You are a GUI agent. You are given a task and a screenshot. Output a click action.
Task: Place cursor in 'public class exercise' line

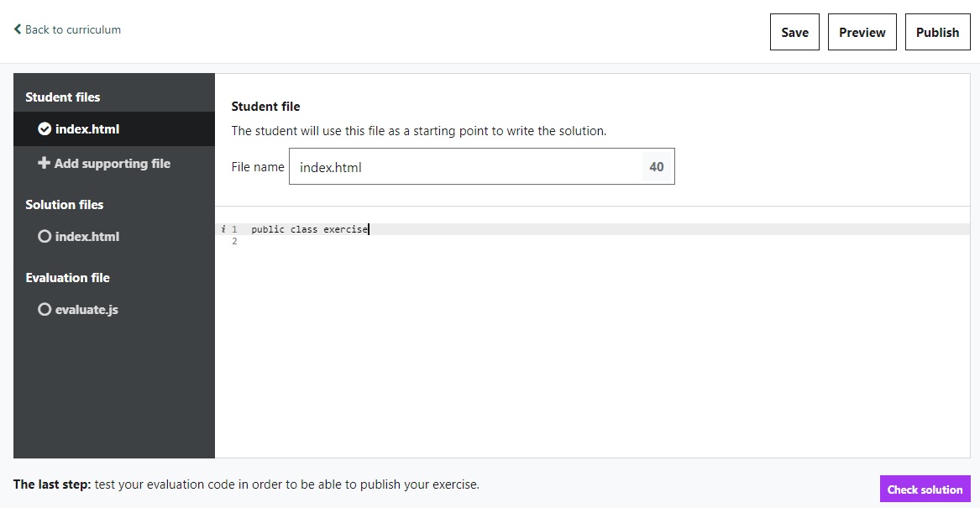coord(309,229)
